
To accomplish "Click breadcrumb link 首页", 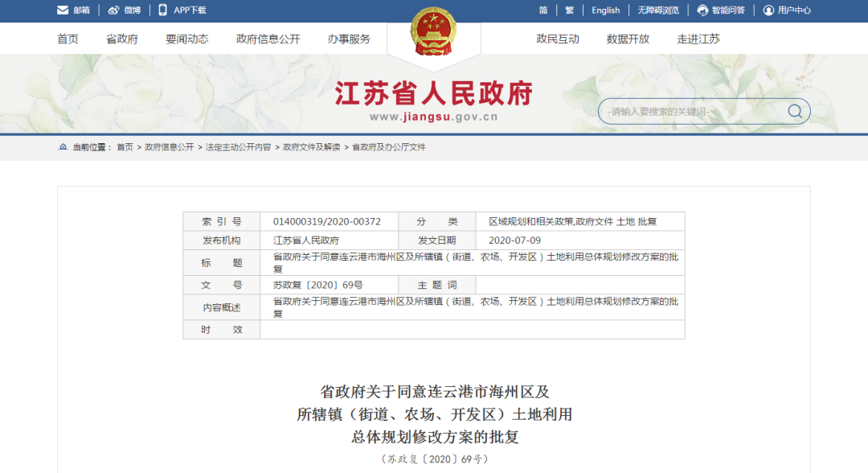I will click(x=125, y=146).
